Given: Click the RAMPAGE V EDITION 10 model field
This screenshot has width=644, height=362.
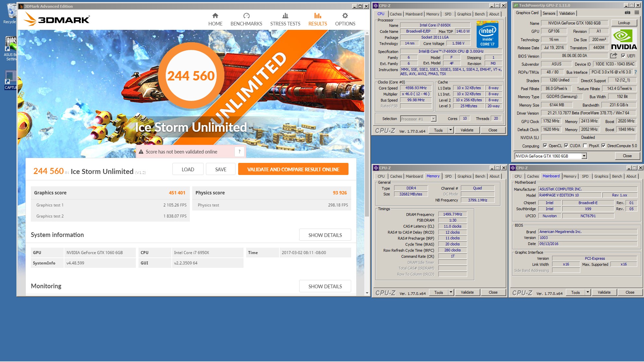Looking at the screenshot, I should pos(570,195).
